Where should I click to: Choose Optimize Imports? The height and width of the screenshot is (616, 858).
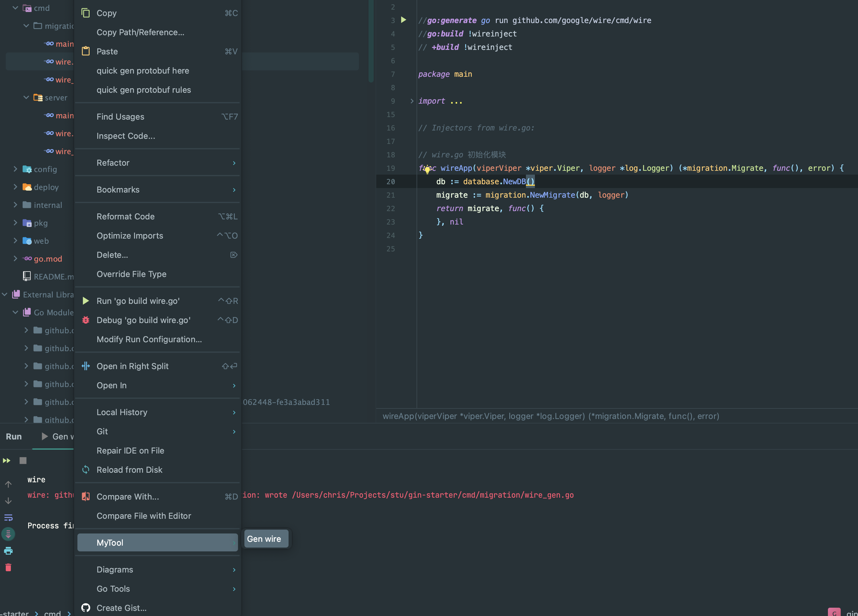pyautogui.click(x=158, y=236)
